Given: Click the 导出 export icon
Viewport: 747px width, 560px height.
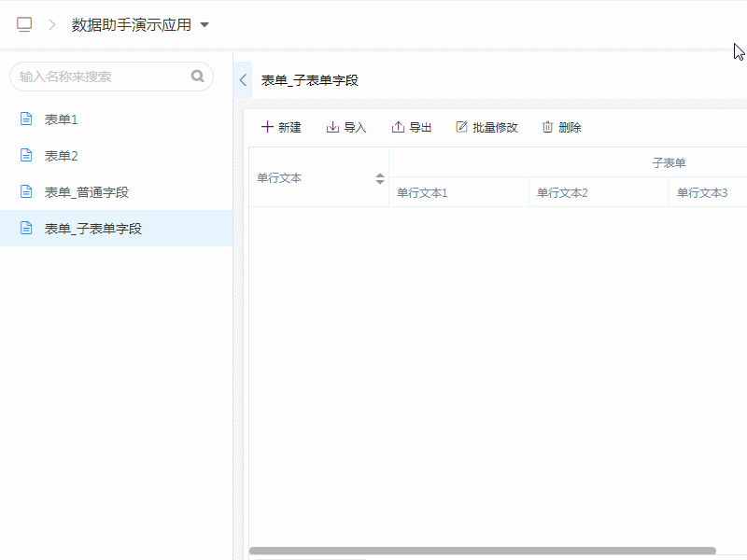Looking at the screenshot, I should [398, 127].
